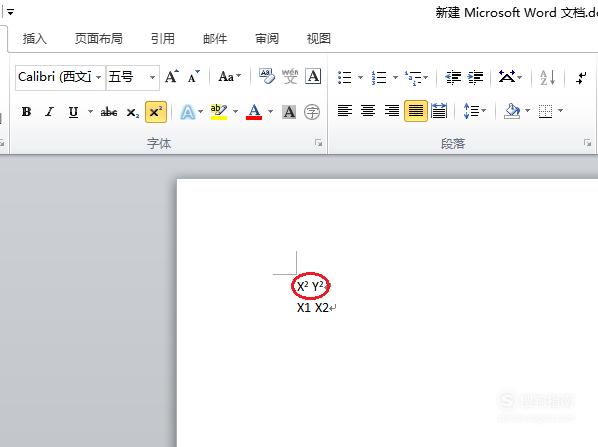
Task: Open the font size 五号 dropdown
Action: point(152,77)
